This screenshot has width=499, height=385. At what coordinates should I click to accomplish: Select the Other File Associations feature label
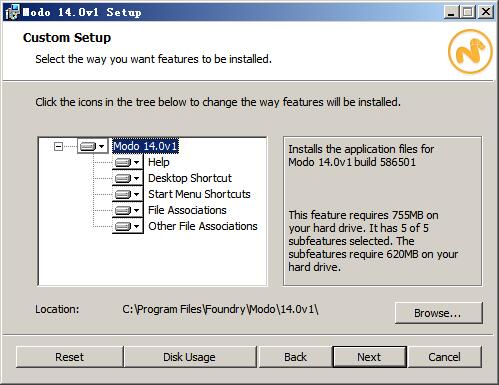[203, 226]
